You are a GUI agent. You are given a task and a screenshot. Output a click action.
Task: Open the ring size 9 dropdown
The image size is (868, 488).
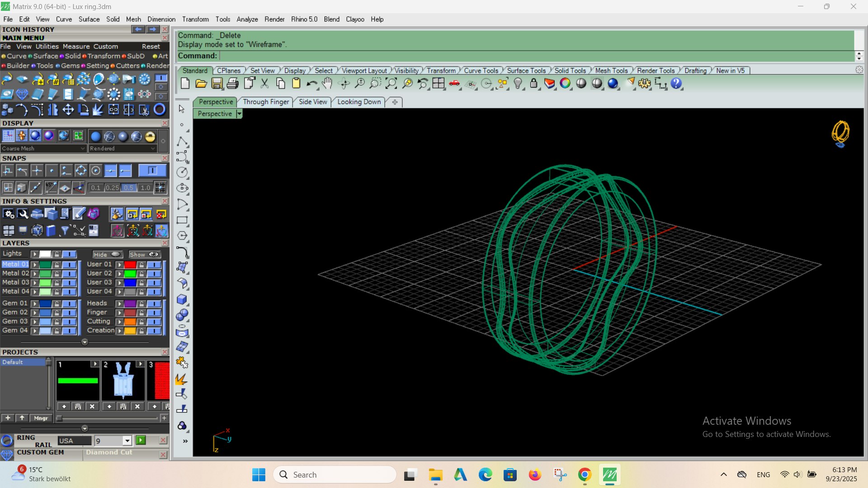[x=127, y=441]
